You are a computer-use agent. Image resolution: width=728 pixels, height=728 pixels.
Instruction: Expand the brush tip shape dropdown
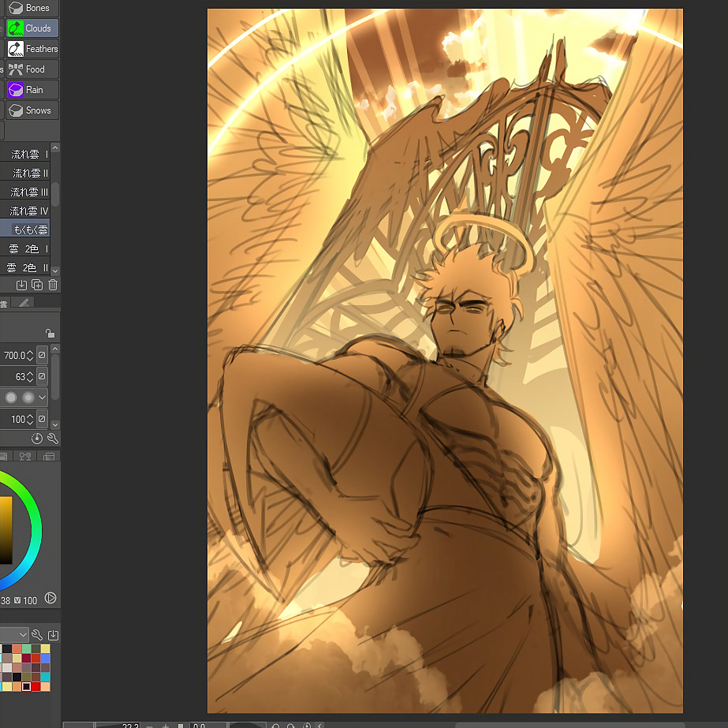pos(43,398)
